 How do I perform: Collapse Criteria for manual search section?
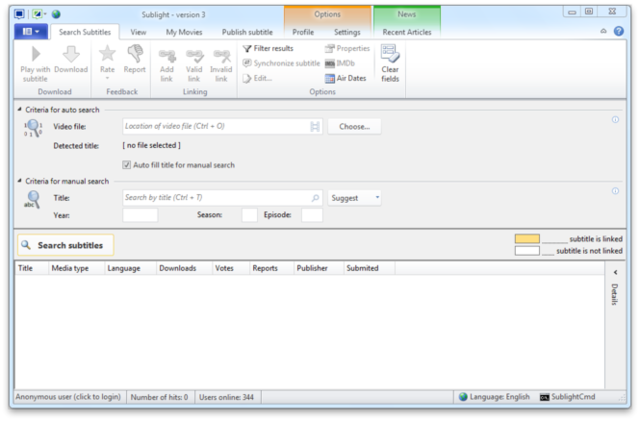click(19, 181)
